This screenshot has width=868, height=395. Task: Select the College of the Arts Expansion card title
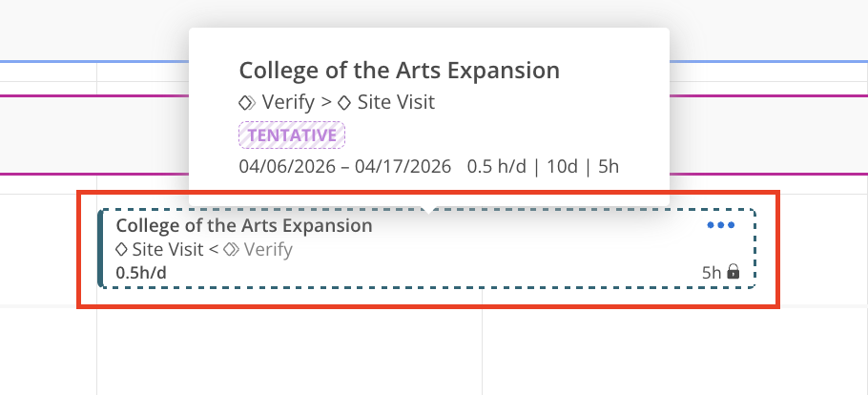pyautogui.click(x=244, y=226)
